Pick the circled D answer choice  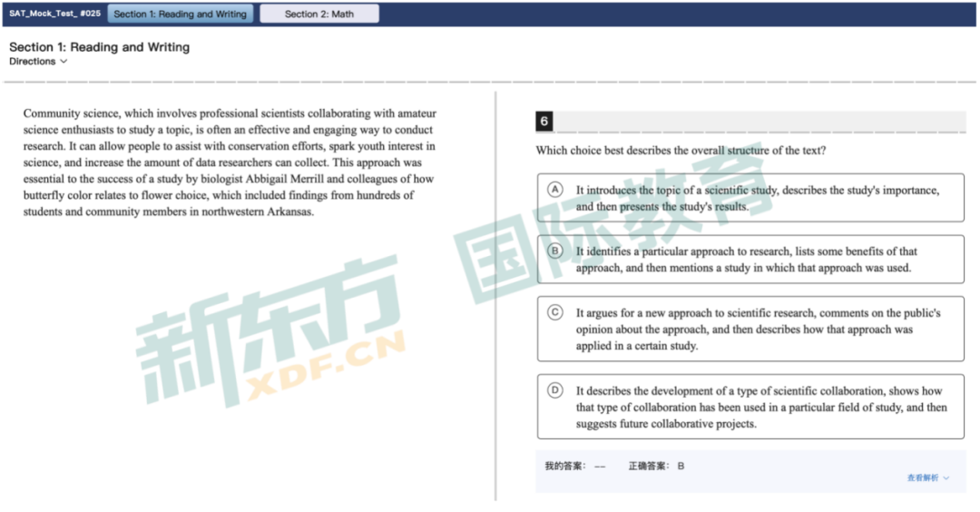click(x=555, y=390)
